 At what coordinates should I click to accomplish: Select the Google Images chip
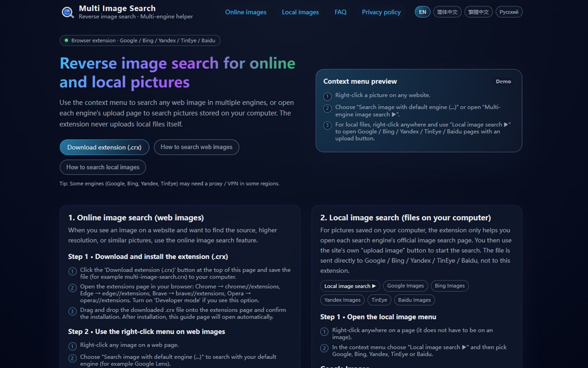coord(406,286)
